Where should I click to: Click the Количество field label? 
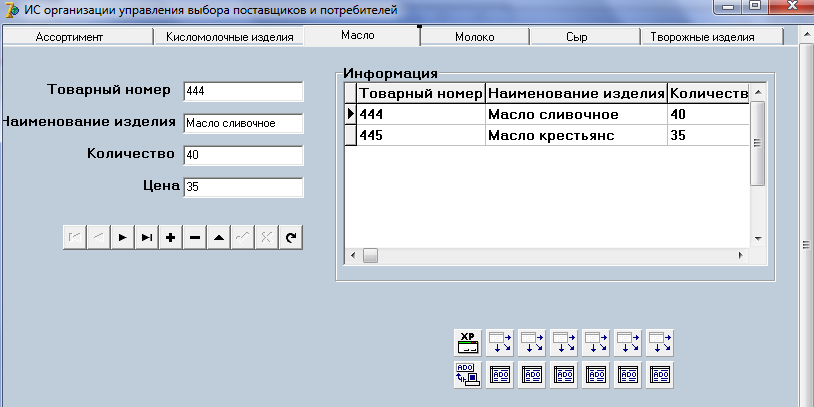click(x=131, y=154)
